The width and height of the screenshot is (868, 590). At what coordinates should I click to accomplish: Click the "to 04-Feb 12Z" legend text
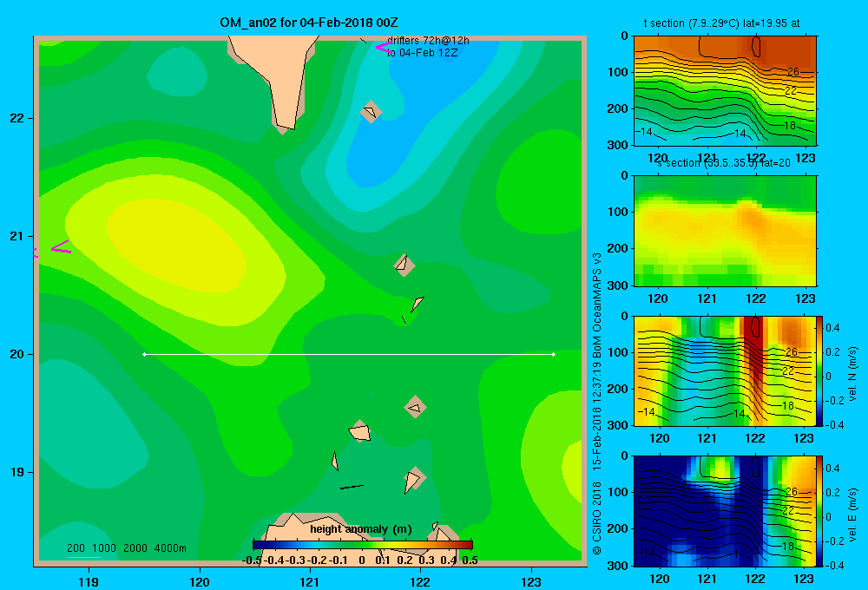(x=422, y=53)
